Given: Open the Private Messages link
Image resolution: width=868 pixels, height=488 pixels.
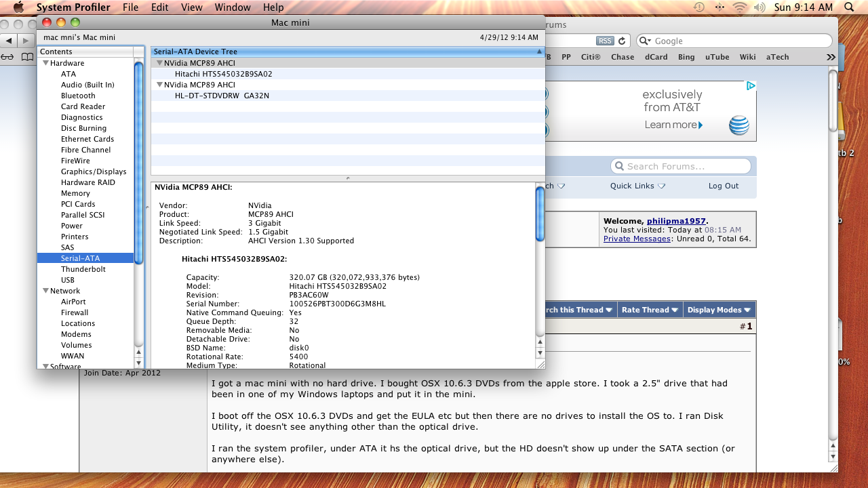Looking at the screenshot, I should (x=637, y=239).
